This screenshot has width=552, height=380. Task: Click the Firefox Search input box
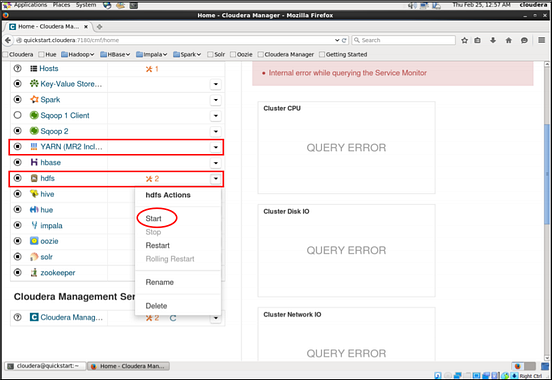[x=404, y=40]
